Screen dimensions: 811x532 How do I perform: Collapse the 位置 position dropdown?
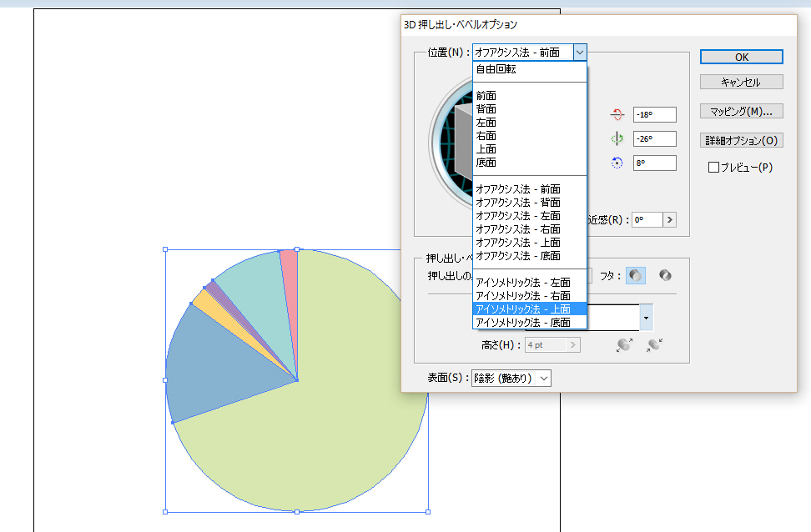[x=580, y=53]
